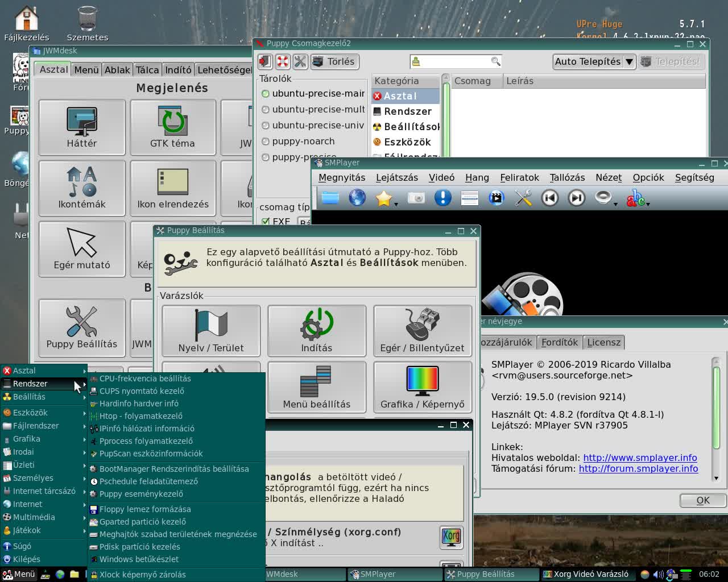Expand Játékok submenu in start menu
728x582 pixels.
(x=43, y=530)
